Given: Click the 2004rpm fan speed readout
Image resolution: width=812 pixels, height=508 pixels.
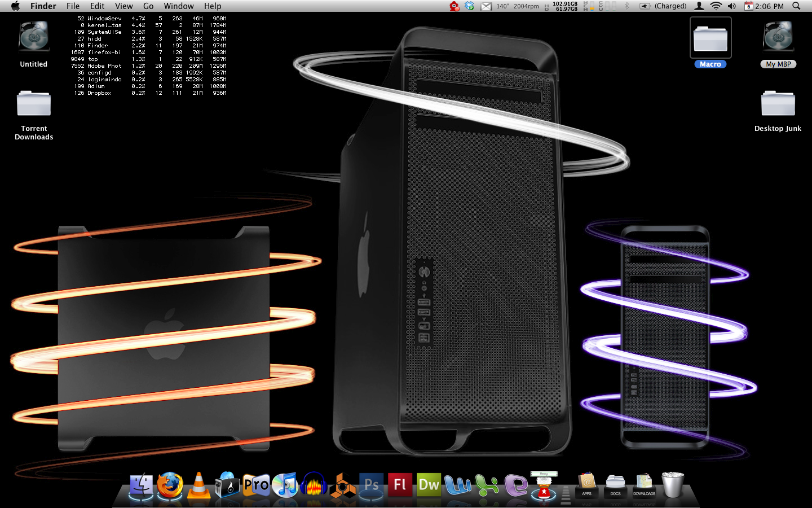Looking at the screenshot, I should (x=526, y=6).
